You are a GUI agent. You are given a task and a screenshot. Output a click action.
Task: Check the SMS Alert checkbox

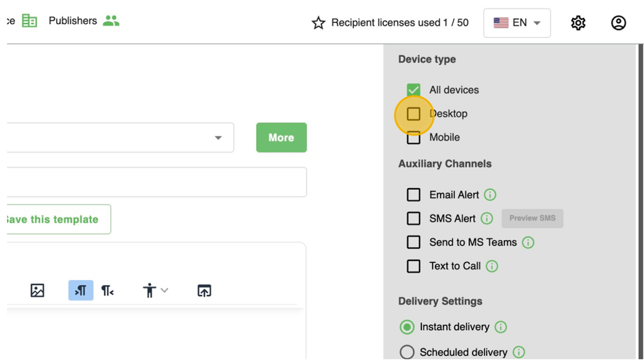click(414, 219)
